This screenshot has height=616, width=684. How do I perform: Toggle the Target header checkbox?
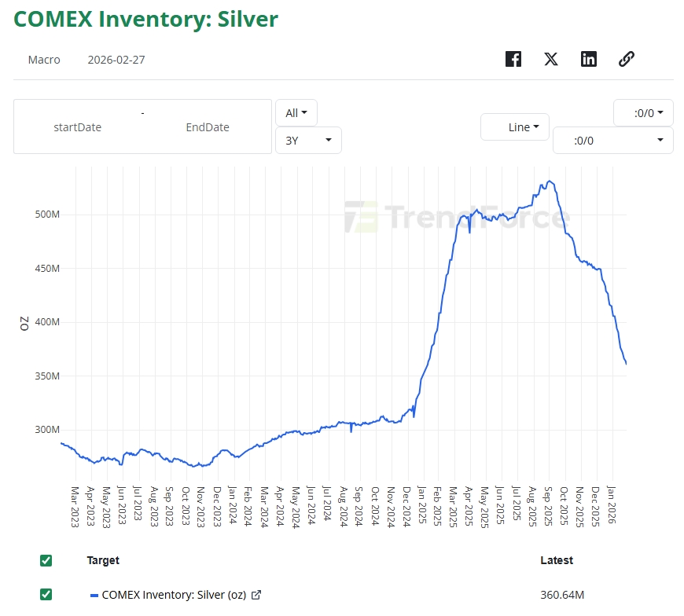(46, 560)
